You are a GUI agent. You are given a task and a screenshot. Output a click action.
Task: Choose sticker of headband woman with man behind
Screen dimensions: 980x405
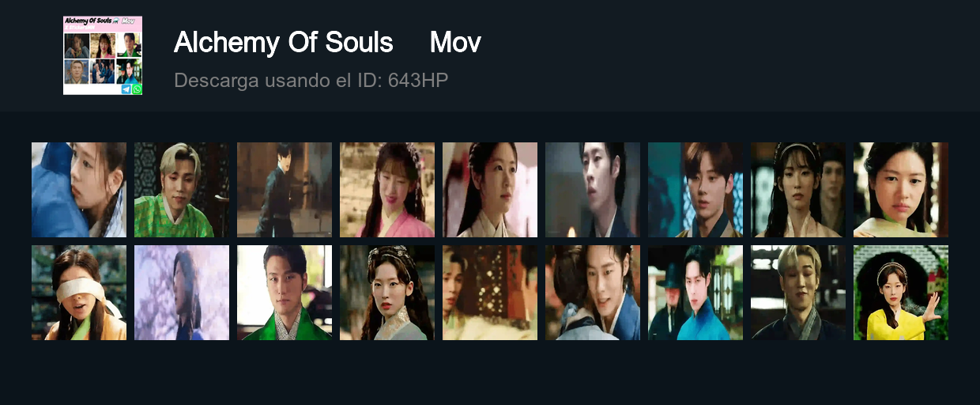pos(798,190)
